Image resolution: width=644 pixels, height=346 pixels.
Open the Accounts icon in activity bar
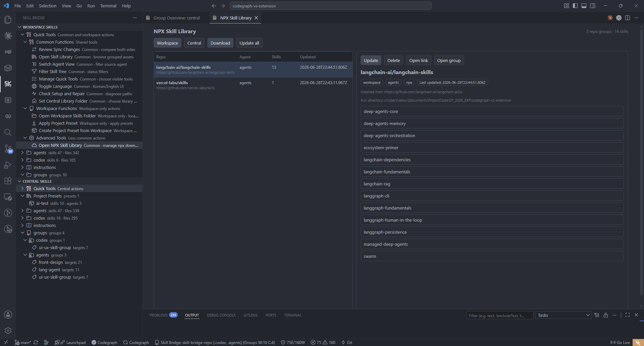(8, 314)
